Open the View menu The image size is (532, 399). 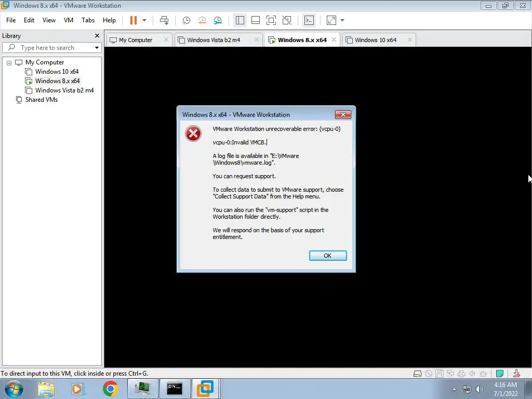[49, 20]
